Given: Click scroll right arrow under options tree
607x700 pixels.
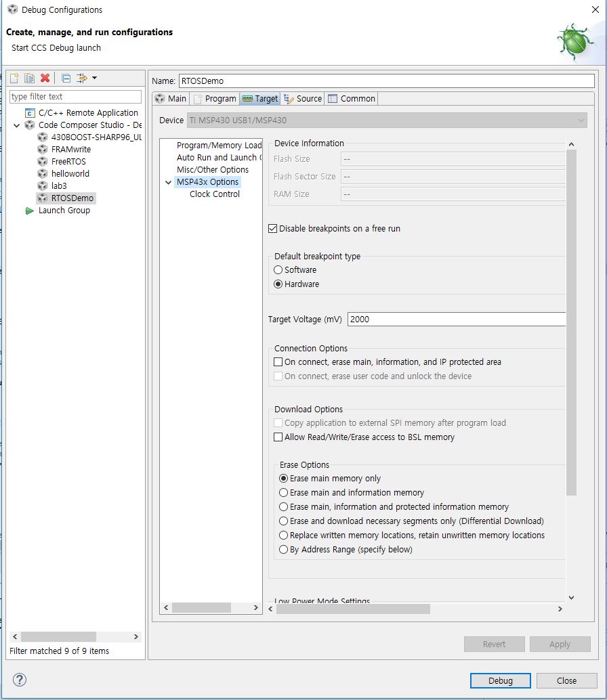Looking at the screenshot, I should tap(256, 607).
